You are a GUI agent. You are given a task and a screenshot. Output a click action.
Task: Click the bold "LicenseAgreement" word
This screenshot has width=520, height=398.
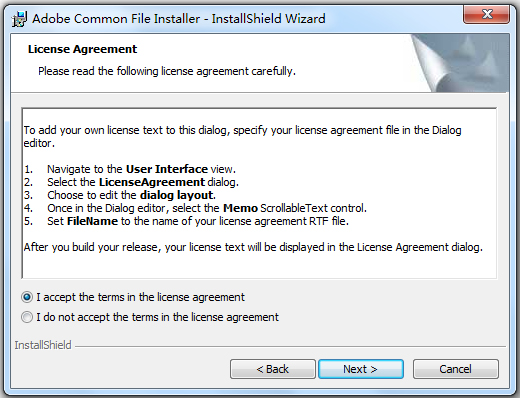coord(152,182)
